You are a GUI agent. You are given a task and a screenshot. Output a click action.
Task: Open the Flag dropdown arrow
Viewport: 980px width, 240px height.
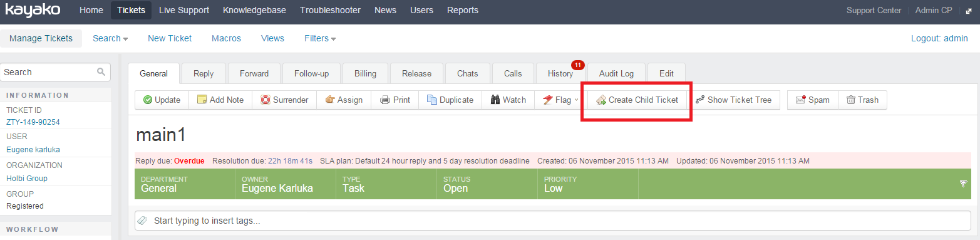(576, 100)
